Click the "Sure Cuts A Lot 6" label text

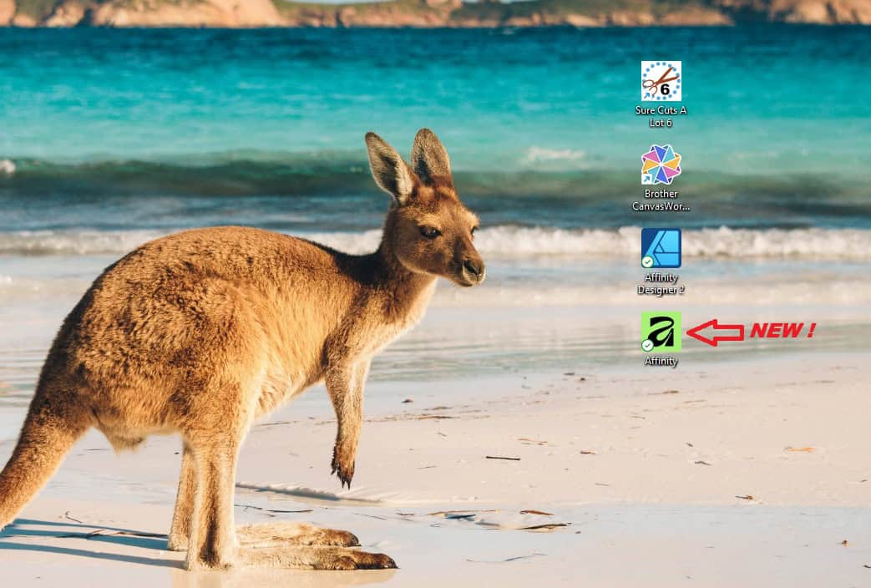pos(661,116)
